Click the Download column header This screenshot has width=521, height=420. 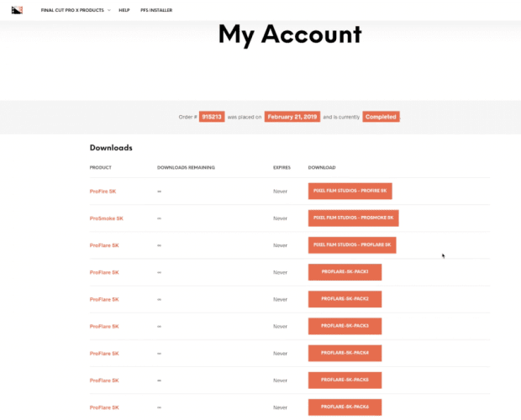[x=322, y=168]
